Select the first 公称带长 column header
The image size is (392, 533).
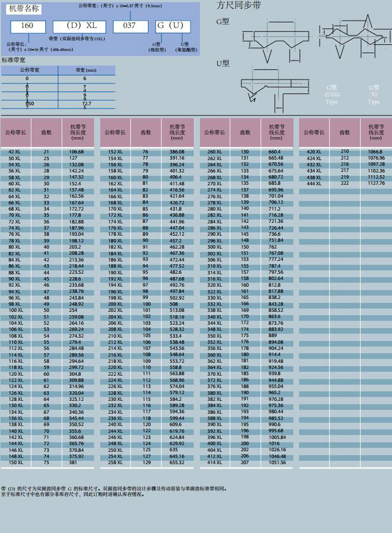(x=16, y=133)
